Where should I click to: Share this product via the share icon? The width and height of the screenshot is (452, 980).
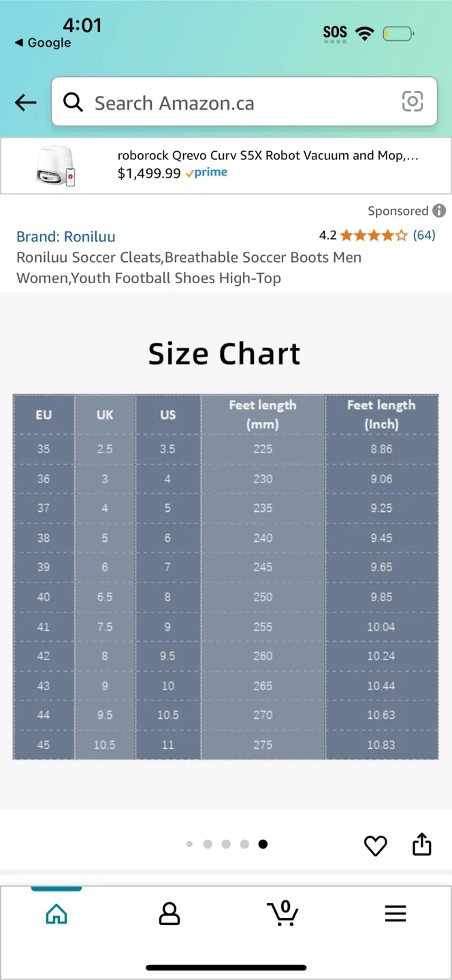click(421, 845)
